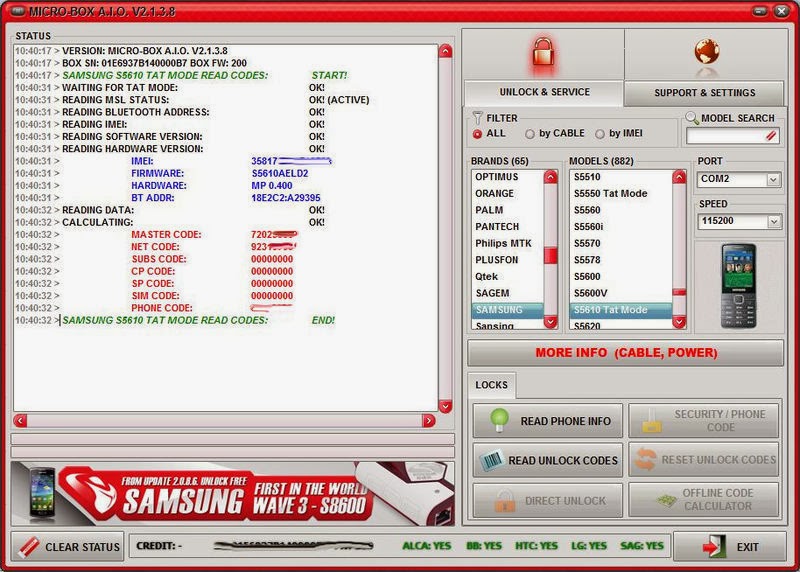Click status log scroll right arrow
The height and width of the screenshot is (572, 800).
tap(429, 420)
